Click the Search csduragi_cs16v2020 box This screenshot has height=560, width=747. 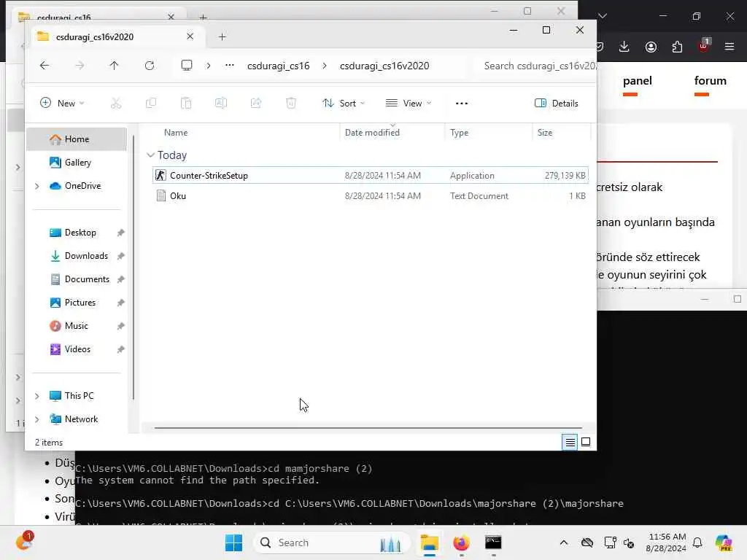536,66
